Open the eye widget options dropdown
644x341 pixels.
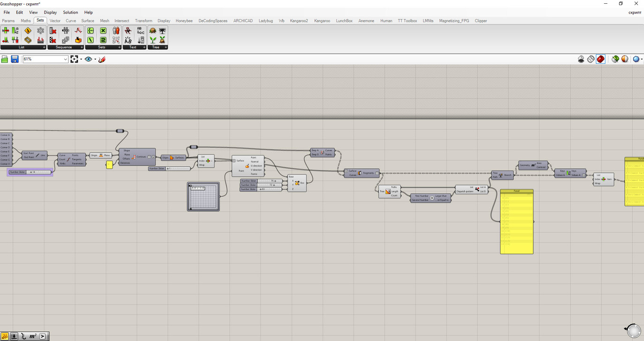tap(95, 59)
